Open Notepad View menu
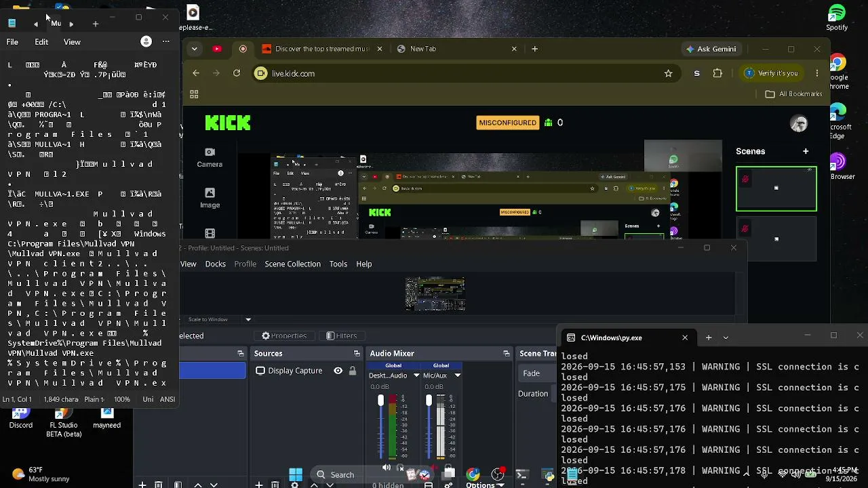Screen dimensions: 868x488 tap(72, 42)
